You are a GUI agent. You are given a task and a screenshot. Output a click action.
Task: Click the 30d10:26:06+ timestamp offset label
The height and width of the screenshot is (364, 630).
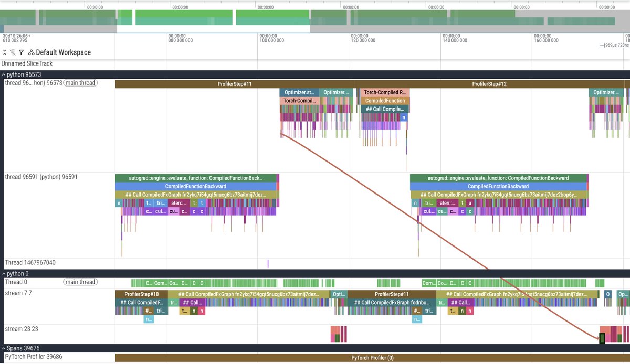tap(17, 36)
